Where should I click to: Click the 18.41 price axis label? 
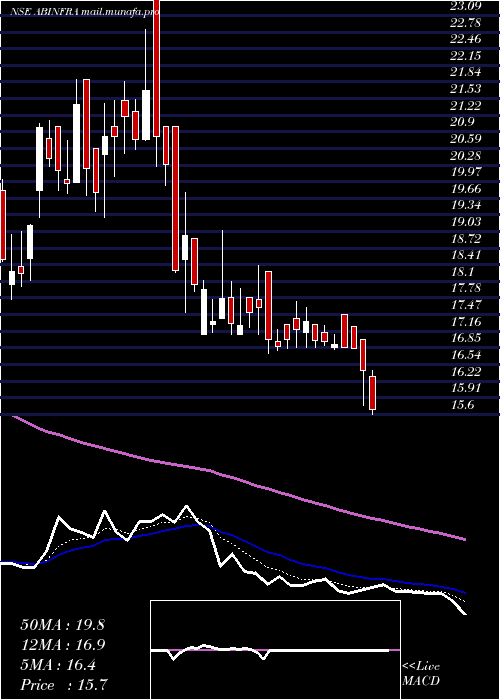[466, 255]
